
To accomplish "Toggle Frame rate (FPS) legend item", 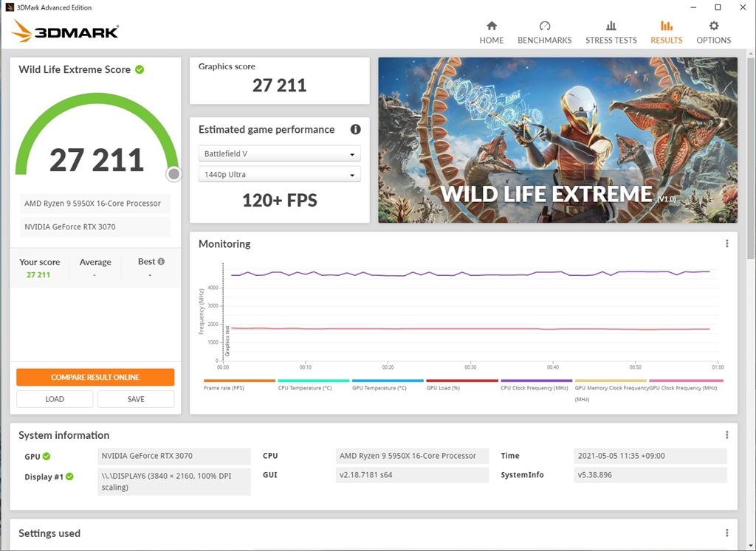I will pos(239,385).
